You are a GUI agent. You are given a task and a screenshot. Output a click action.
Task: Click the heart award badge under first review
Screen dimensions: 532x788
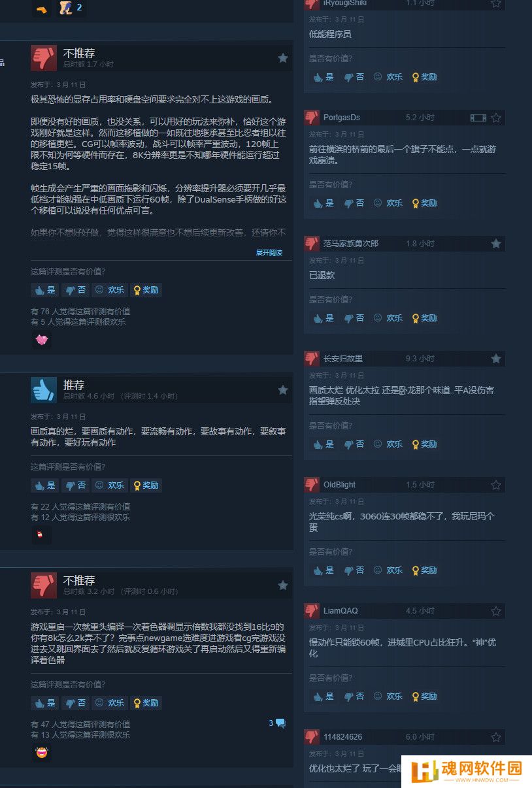coord(42,340)
